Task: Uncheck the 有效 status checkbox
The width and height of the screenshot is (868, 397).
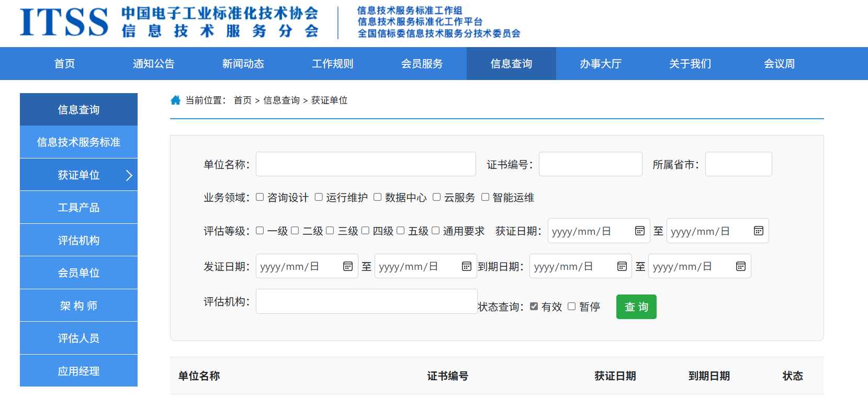Action: pos(534,307)
